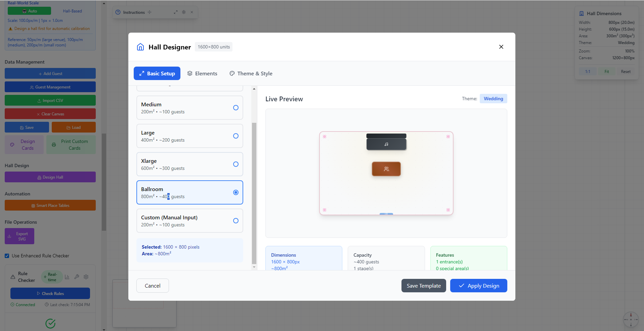
Task: Open the Theme & Style tab
Action: (x=251, y=73)
